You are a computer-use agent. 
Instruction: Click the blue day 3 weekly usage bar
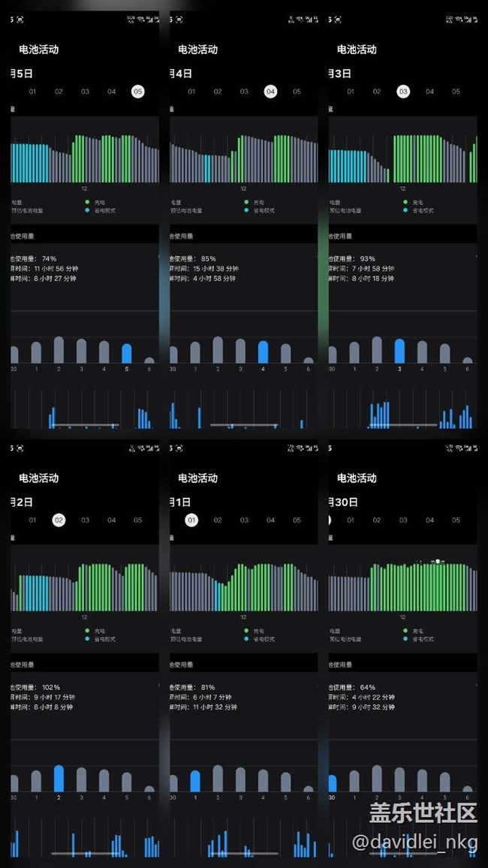(399, 351)
